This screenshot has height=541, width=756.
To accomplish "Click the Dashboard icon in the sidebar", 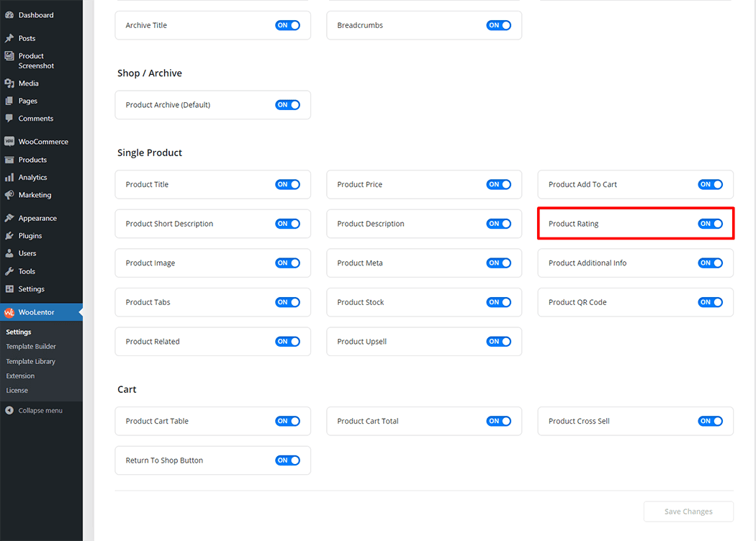I will (x=9, y=15).
